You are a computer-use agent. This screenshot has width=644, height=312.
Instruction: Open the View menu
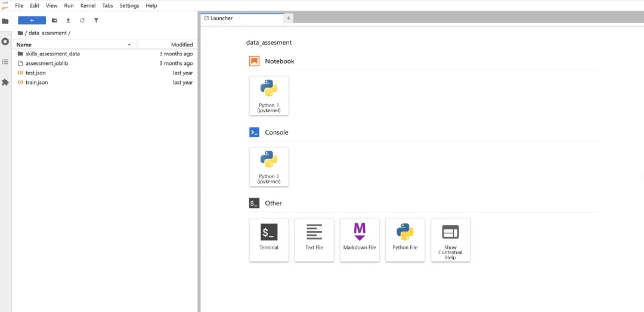click(x=52, y=6)
